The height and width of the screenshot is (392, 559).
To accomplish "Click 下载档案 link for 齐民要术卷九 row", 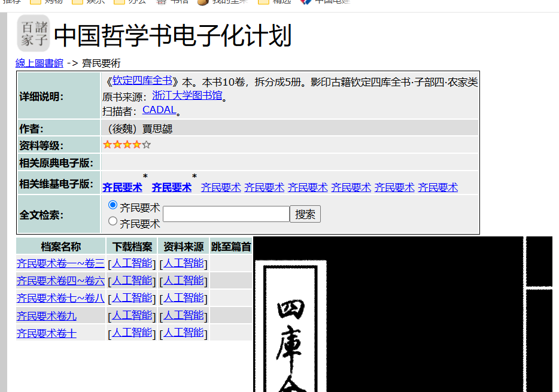I will [132, 315].
